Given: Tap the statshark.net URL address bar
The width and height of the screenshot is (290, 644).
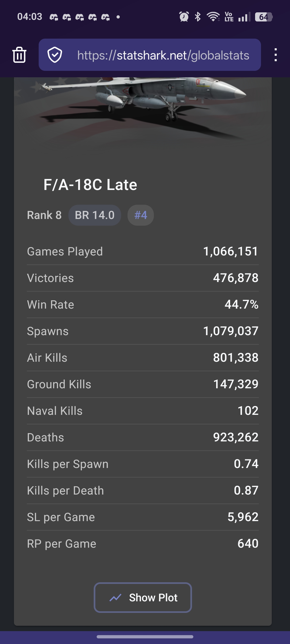Looking at the screenshot, I should (163, 55).
